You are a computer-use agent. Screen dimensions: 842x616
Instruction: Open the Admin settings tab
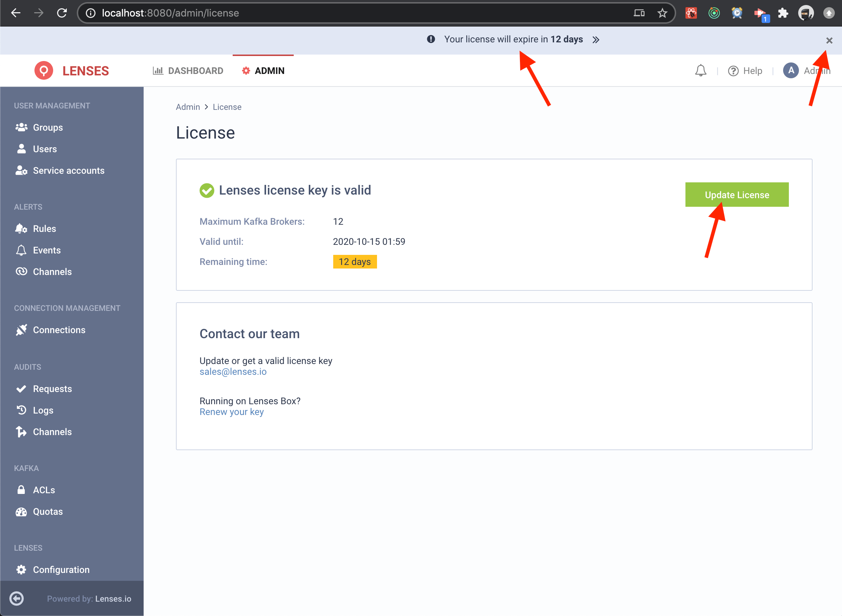click(264, 71)
